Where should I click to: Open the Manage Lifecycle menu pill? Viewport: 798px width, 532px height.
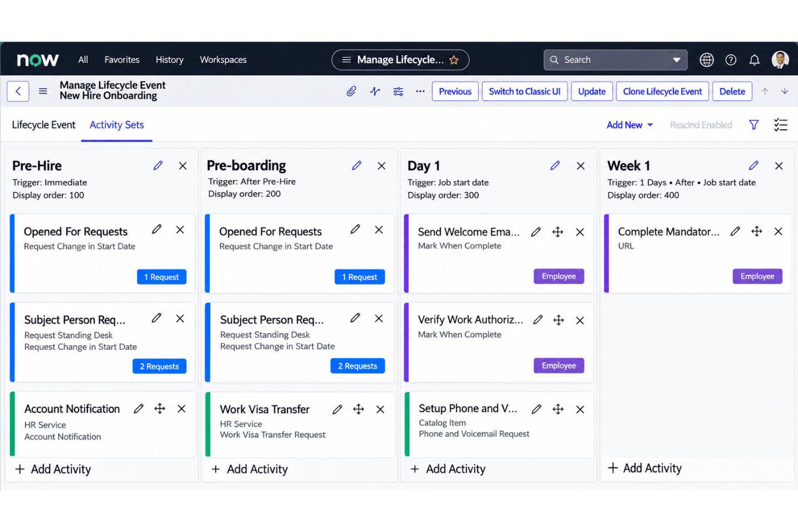click(x=400, y=60)
